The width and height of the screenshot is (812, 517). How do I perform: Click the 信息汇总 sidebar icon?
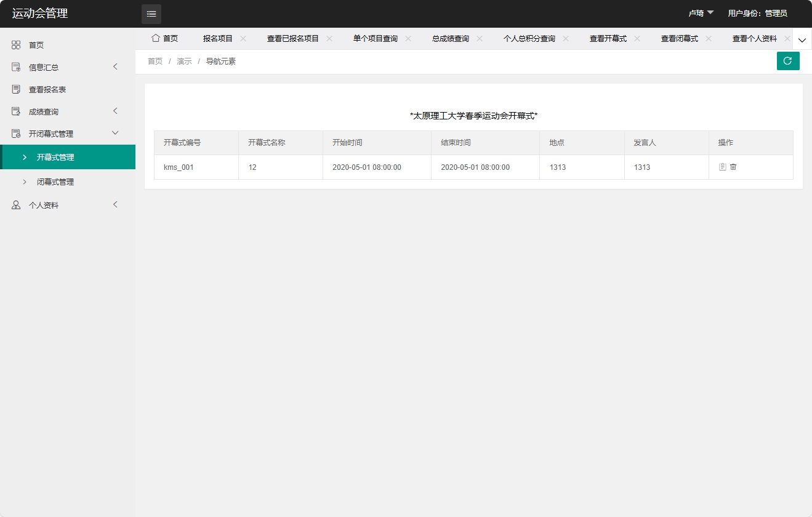15,66
